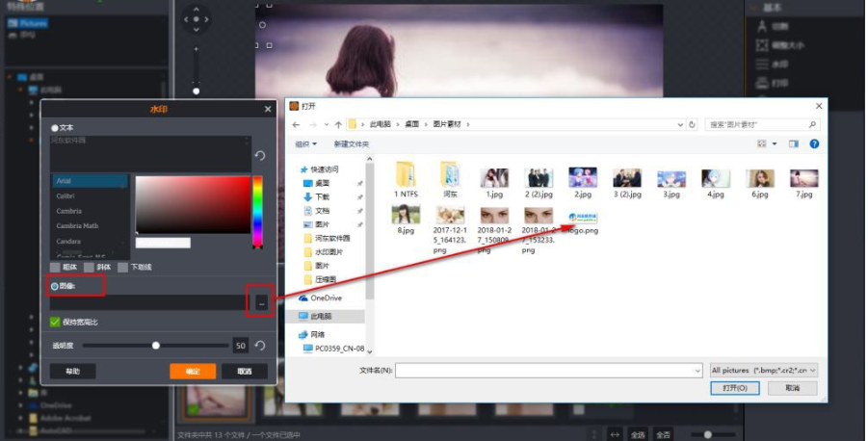Open the 调整大小 (resize) tool
The height and width of the screenshot is (441, 868).
(779, 45)
